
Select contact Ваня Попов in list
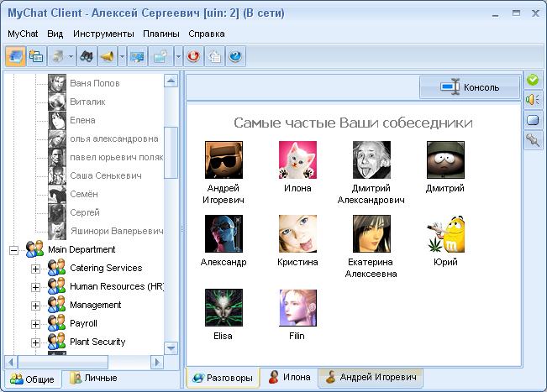pyautogui.click(x=95, y=83)
